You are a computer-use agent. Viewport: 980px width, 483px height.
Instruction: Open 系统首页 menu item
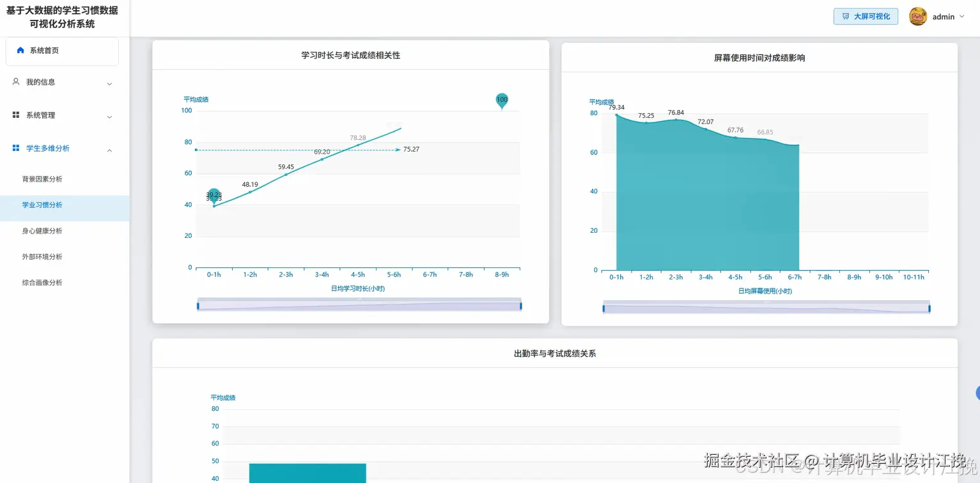pyautogui.click(x=62, y=51)
